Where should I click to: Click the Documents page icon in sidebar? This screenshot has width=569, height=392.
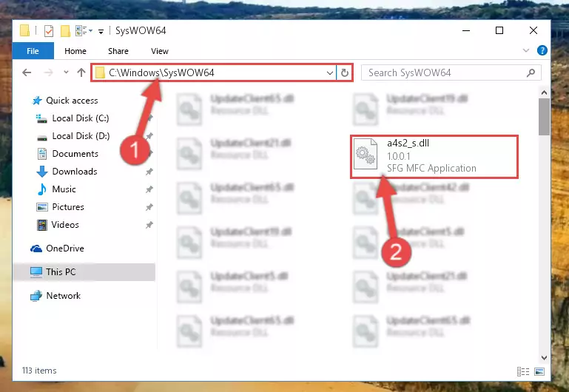click(x=42, y=154)
